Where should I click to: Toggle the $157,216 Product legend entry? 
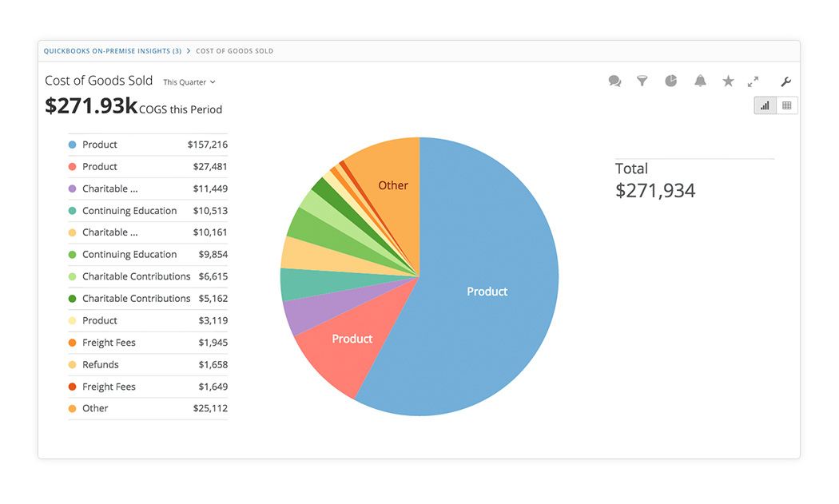148,145
